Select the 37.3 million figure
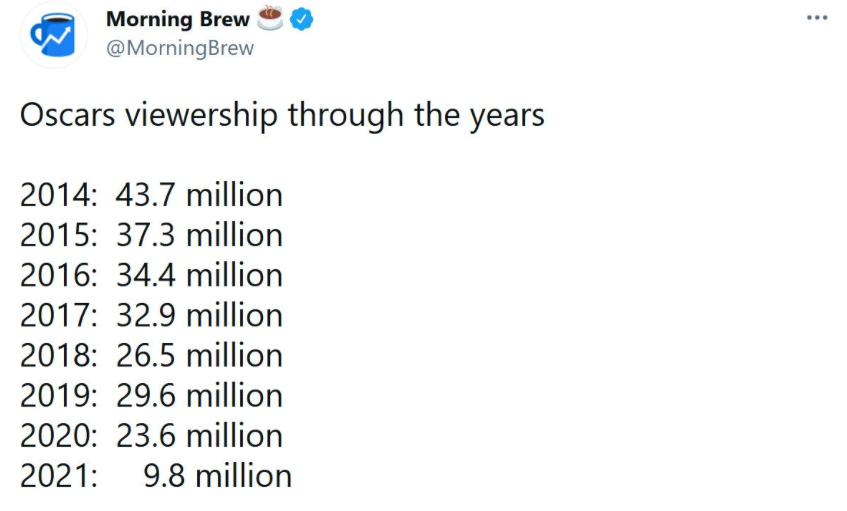The image size is (847, 511). pos(199,235)
